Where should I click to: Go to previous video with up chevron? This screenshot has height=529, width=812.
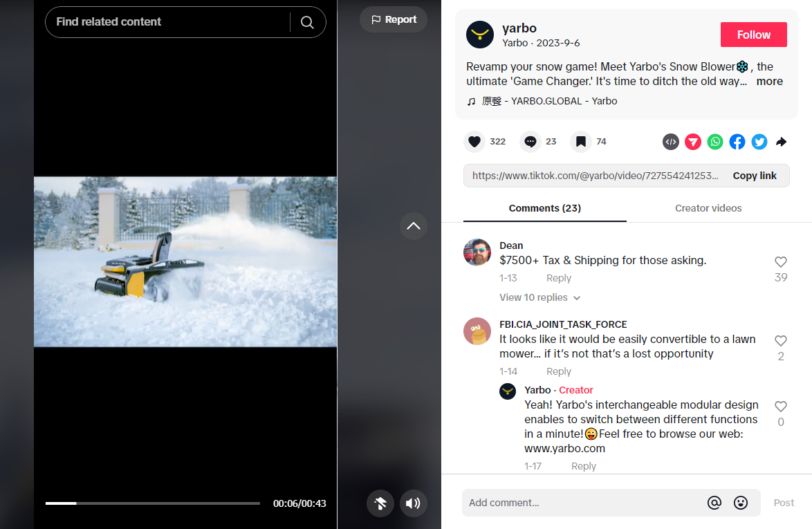tap(414, 226)
